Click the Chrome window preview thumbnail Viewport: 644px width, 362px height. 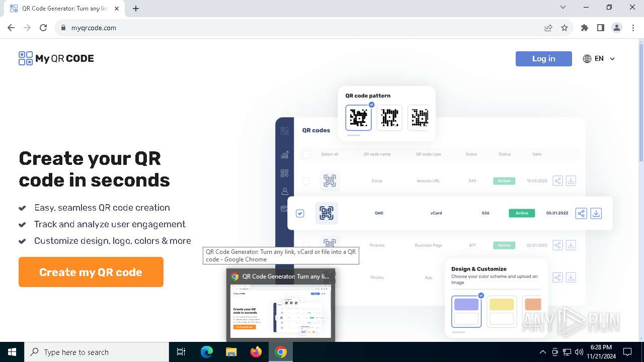pos(281,311)
